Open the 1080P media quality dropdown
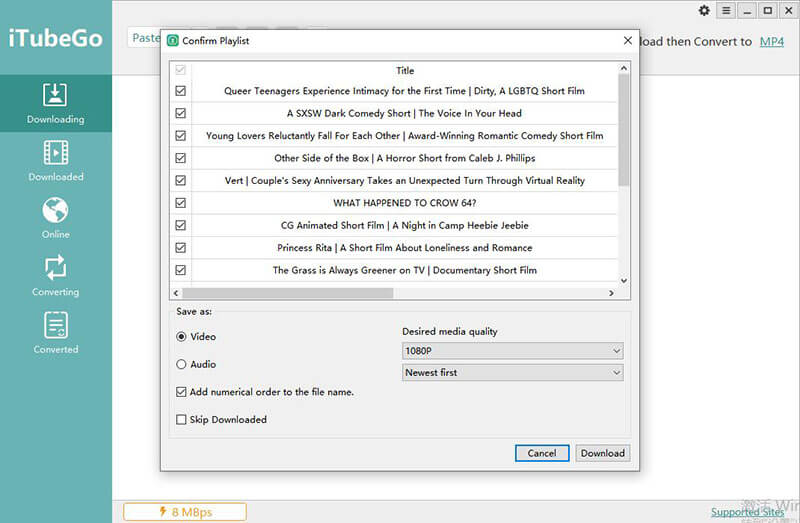This screenshot has height=523, width=800. pos(513,351)
